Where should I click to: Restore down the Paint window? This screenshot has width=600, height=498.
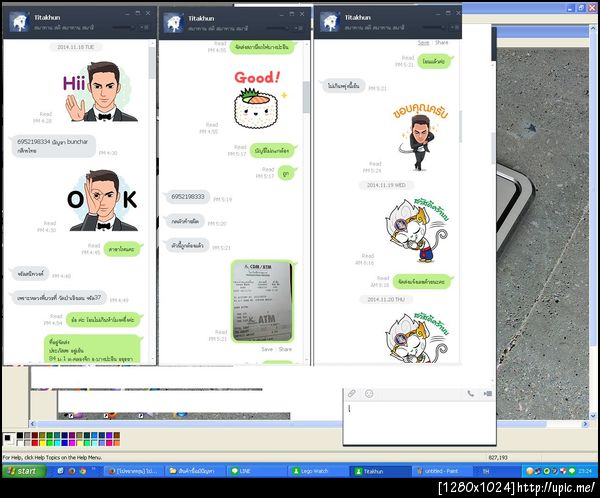(x=582, y=8)
